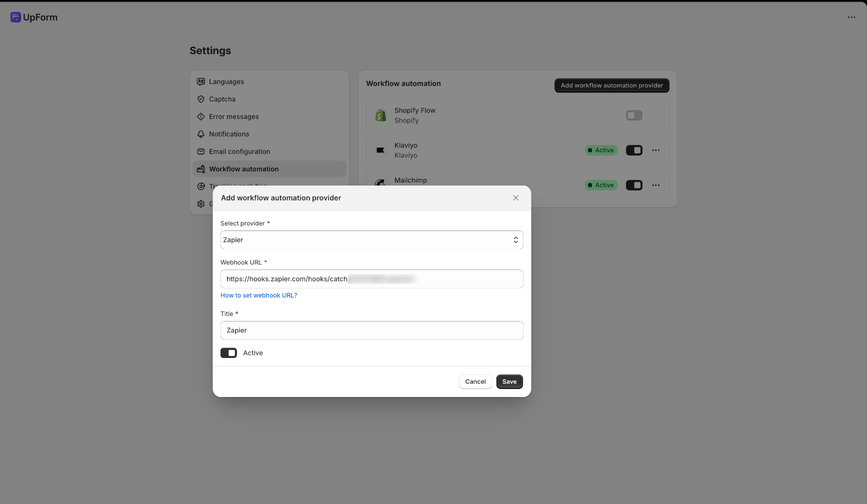Screen dimensions: 867x504
Task: Toggle the Klaviyo provider switch
Action: coord(634,150)
